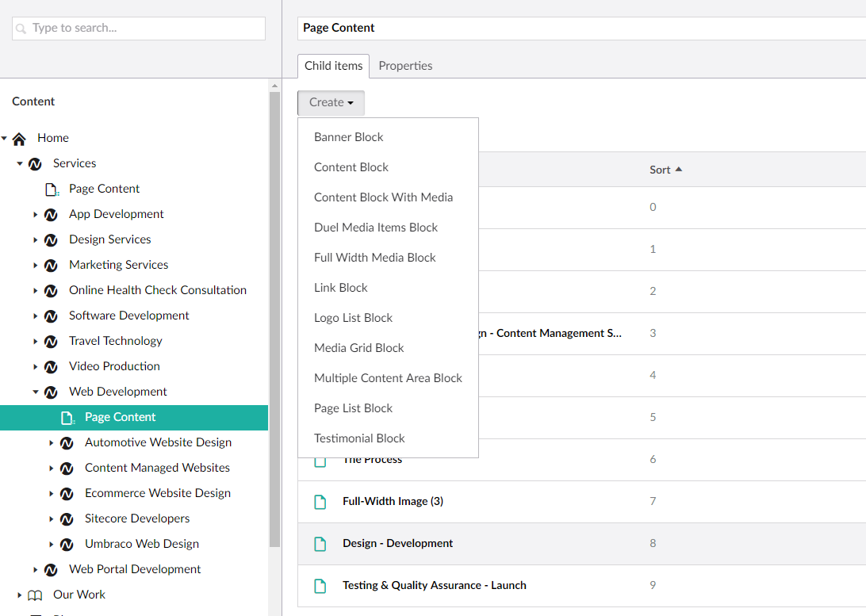
Task: Click the Web Development site icon
Action: (50, 391)
